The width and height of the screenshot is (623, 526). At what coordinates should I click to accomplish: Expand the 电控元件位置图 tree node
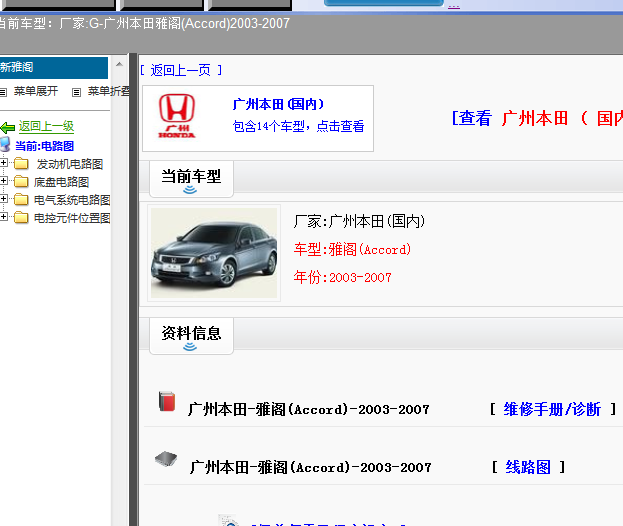[4, 217]
